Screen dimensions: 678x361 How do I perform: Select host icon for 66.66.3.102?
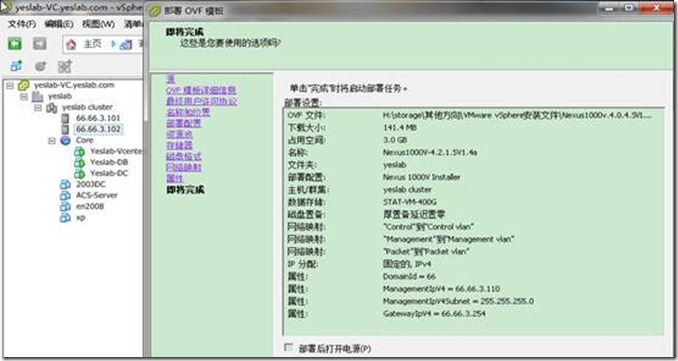coord(65,129)
